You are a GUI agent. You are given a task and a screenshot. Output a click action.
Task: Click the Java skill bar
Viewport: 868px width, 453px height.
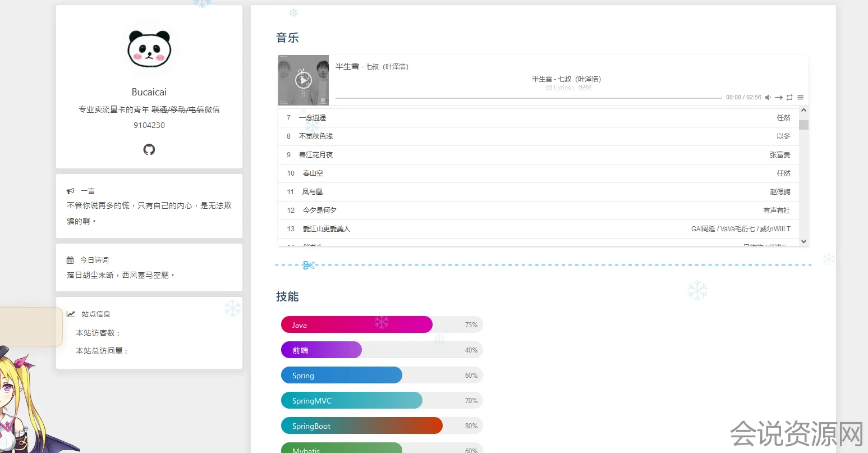click(357, 325)
